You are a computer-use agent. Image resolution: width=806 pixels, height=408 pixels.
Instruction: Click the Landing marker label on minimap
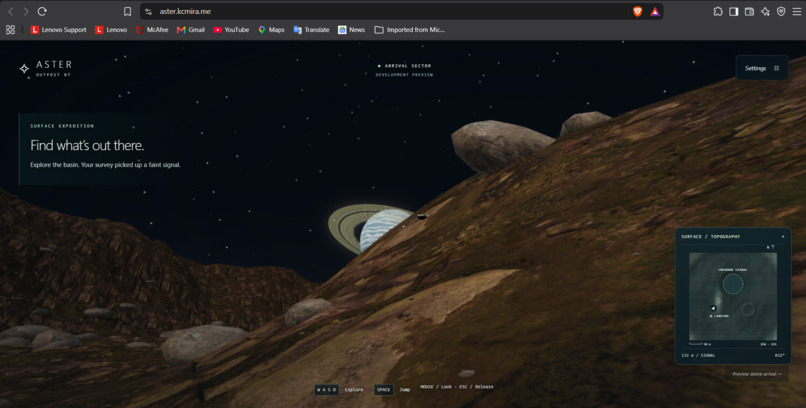719,316
